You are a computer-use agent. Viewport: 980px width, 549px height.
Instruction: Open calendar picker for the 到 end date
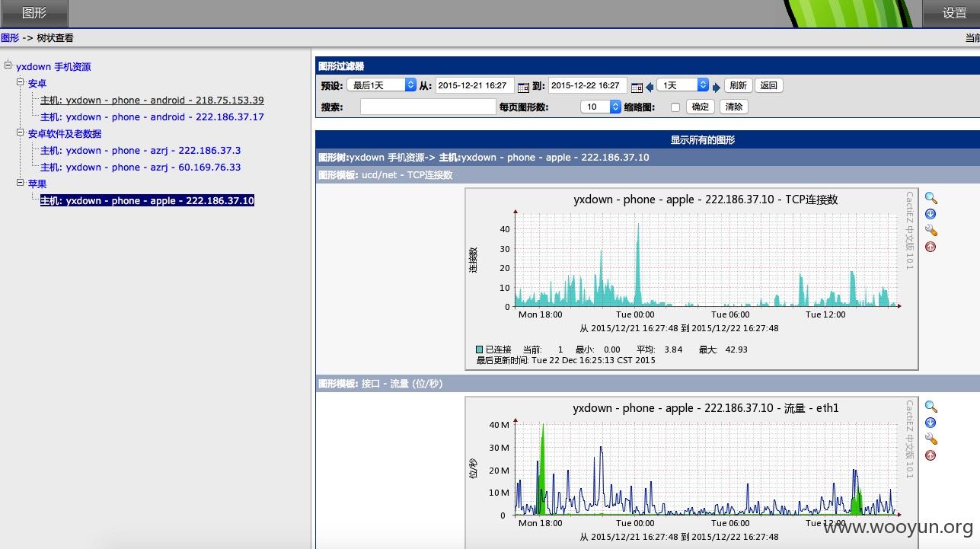point(637,87)
